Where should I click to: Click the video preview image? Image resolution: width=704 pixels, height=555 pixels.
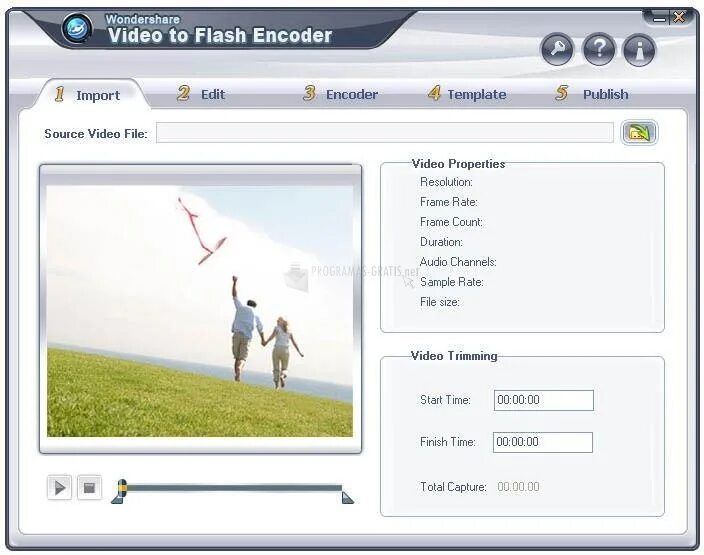click(x=200, y=311)
